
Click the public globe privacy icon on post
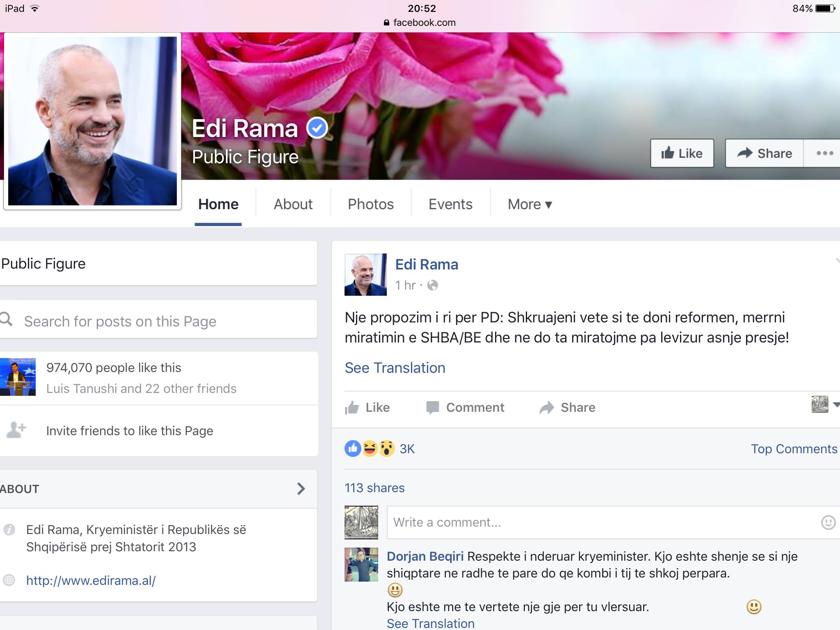[432, 285]
